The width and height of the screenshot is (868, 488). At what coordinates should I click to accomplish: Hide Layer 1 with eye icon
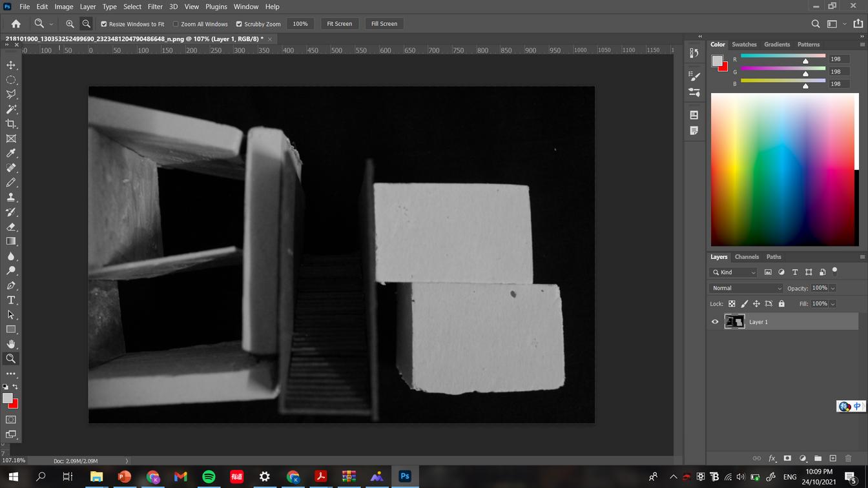[715, 321]
